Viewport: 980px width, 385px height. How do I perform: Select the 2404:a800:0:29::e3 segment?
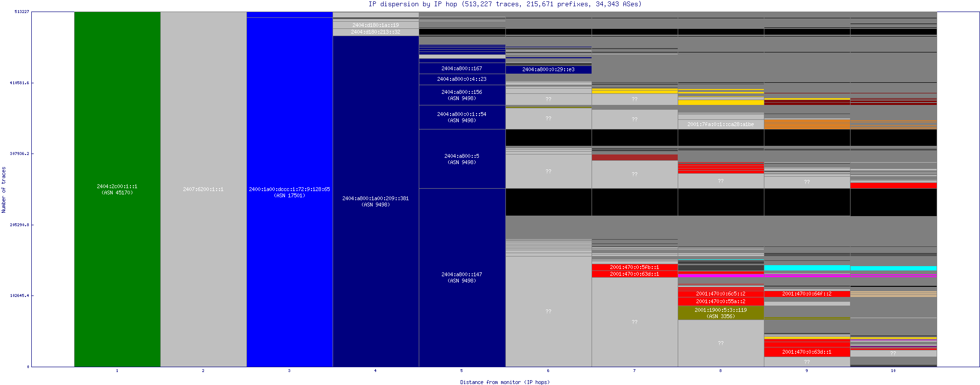[548, 69]
